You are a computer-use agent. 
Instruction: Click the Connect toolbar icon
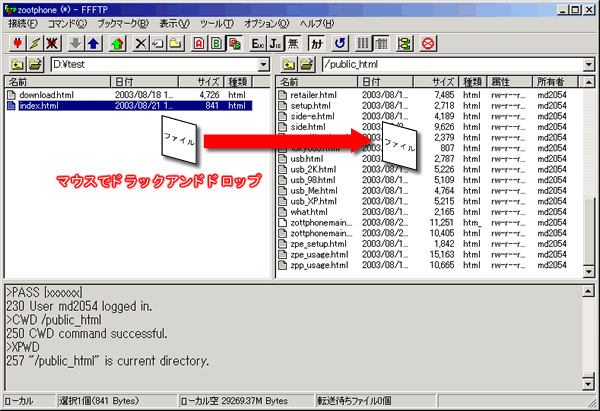16,43
